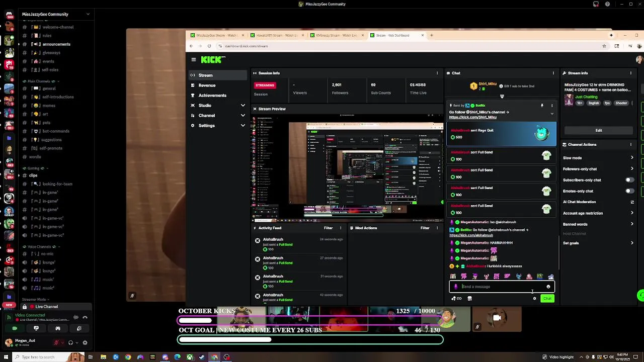Open Set goals options
This screenshot has height=362, width=644.
coord(598,243)
